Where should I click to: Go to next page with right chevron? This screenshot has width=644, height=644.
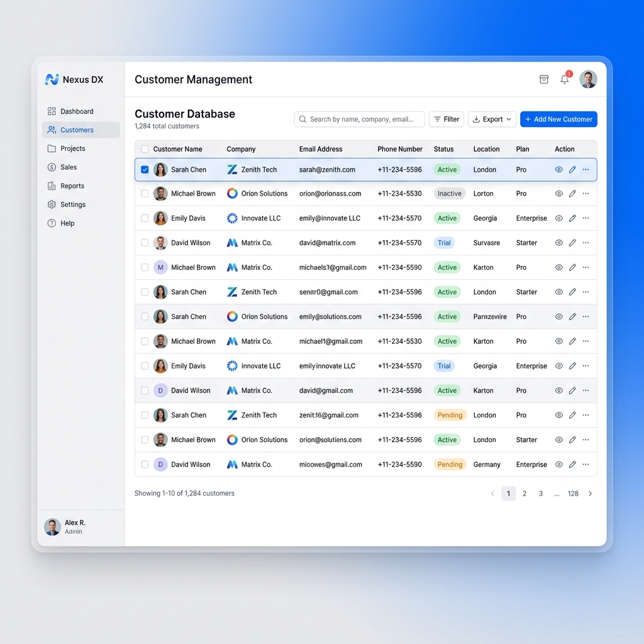tap(590, 494)
